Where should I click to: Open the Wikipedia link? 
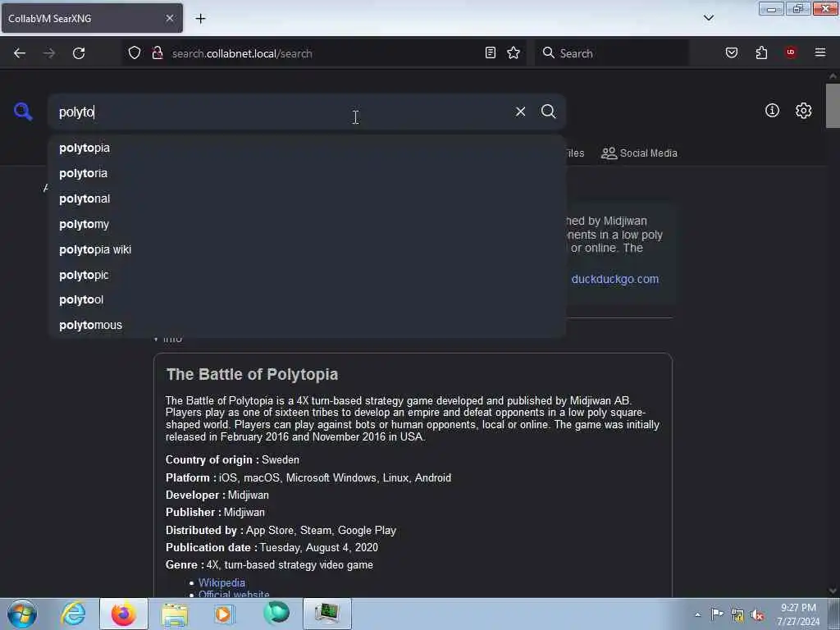pyautogui.click(x=221, y=582)
